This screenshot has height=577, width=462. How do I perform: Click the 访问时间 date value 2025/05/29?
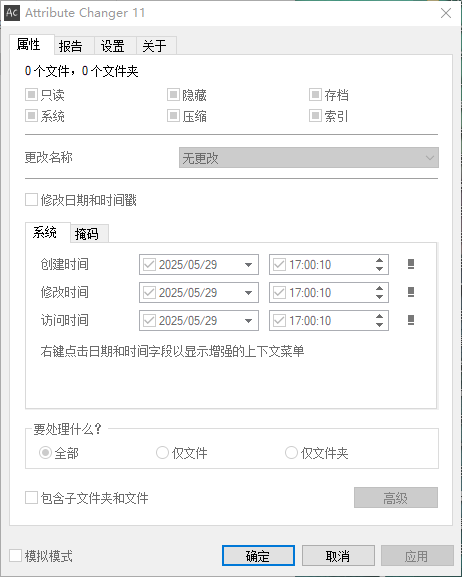(188, 321)
